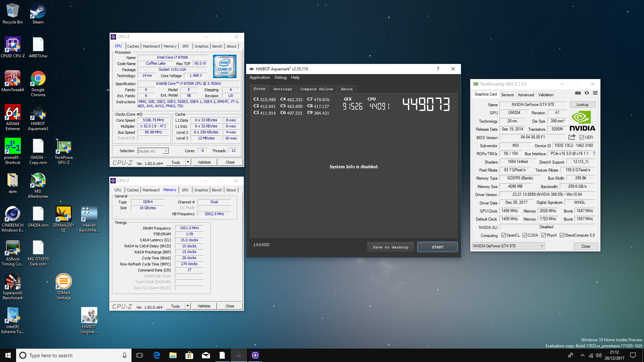Open Task View on taskbar

tap(140, 355)
